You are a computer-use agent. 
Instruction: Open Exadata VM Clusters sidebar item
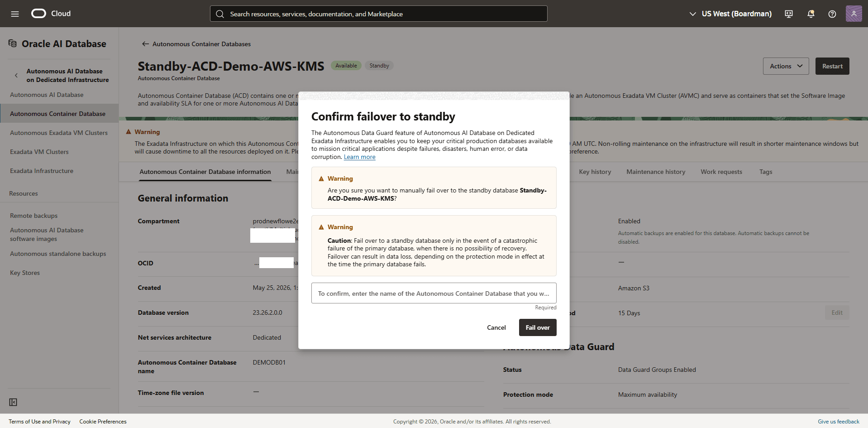pos(39,152)
